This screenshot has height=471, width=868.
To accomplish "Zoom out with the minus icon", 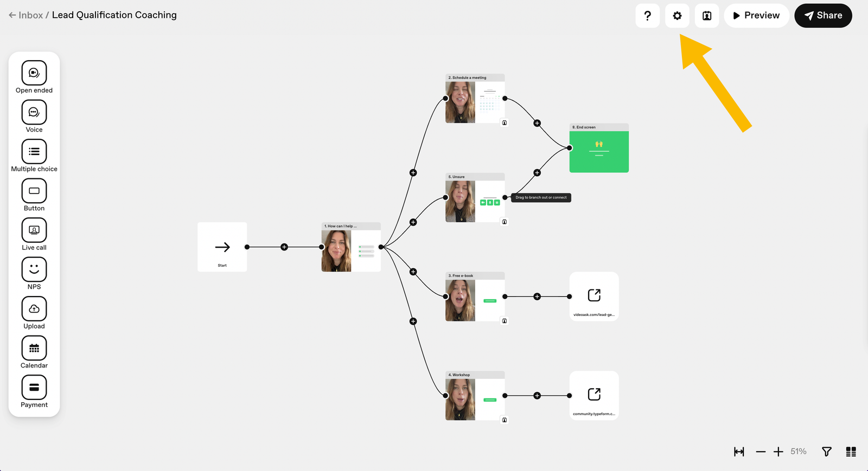I will [x=761, y=451].
